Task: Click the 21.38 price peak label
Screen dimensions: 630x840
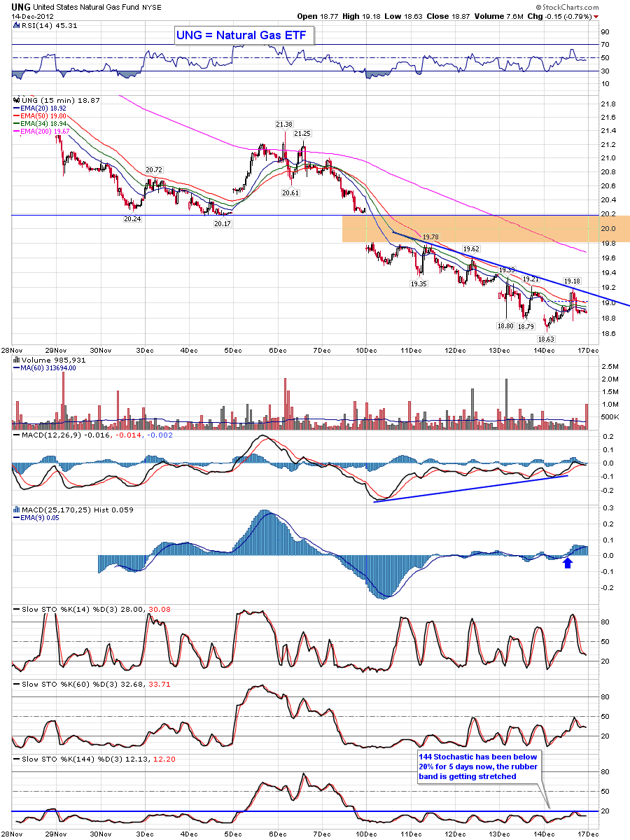Action: click(284, 124)
